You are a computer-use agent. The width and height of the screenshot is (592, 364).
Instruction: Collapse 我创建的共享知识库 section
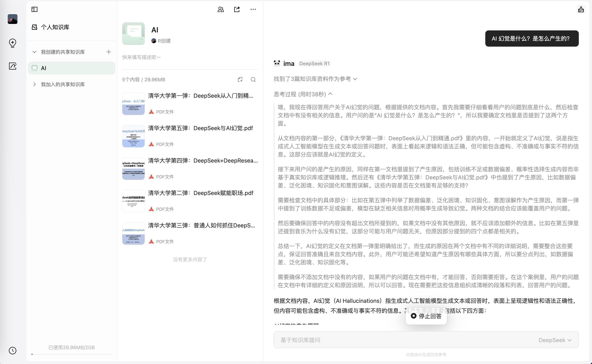point(34,52)
